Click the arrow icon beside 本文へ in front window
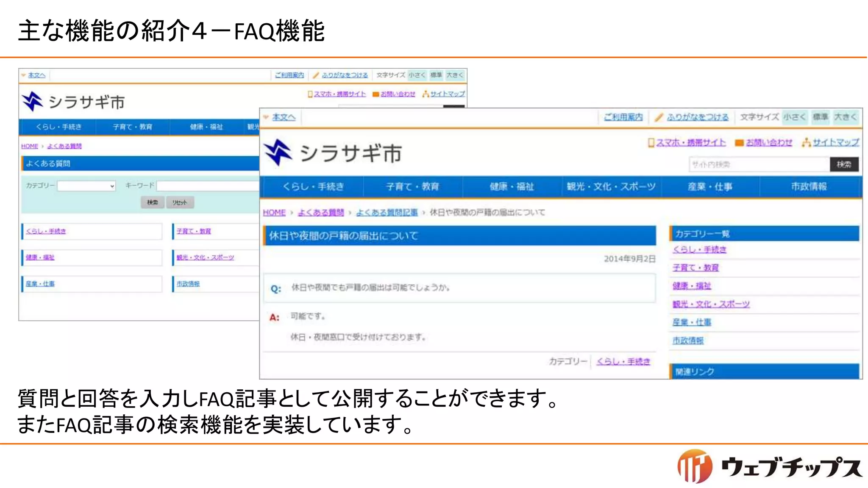This screenshot has width=868, height=488. pos(266,117)
